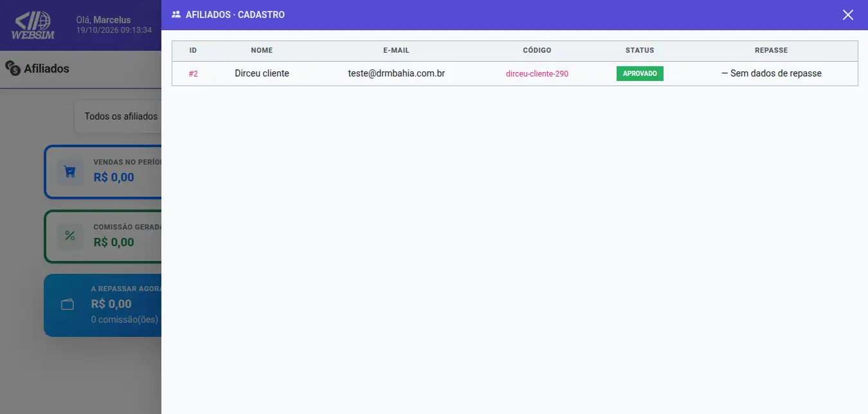
Task: Click the A Repassar Agora R$ 0,00 value
Action: click(x=111, y=304)
